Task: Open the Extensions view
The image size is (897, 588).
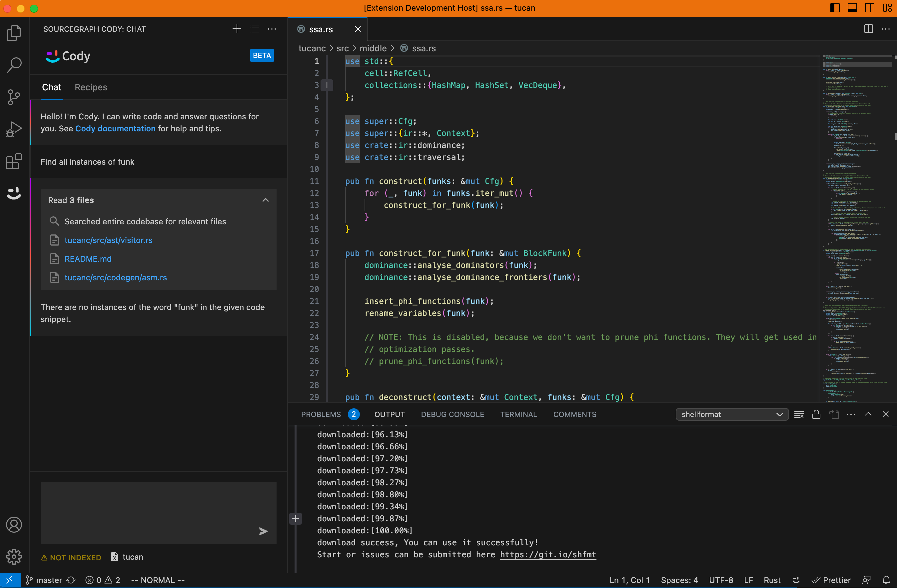Action: coord(14,161)
